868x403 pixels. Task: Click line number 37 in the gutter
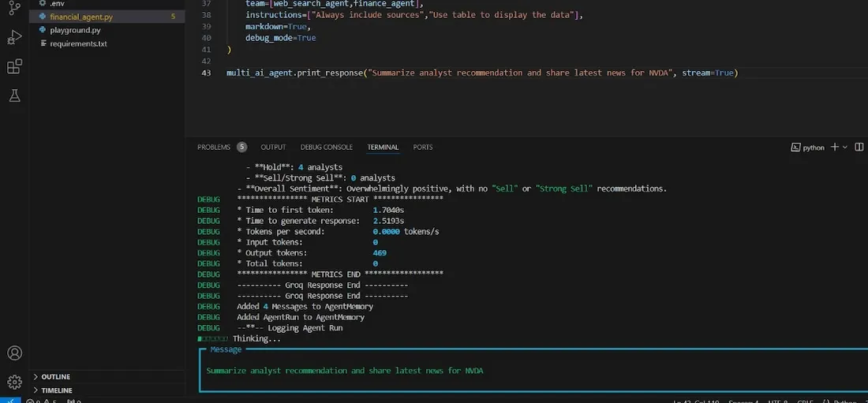(x=207, y=3)
